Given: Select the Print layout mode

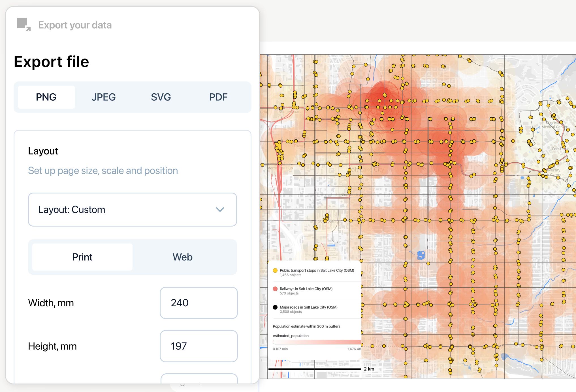Looking at the screenshot, I should (82, 257).
